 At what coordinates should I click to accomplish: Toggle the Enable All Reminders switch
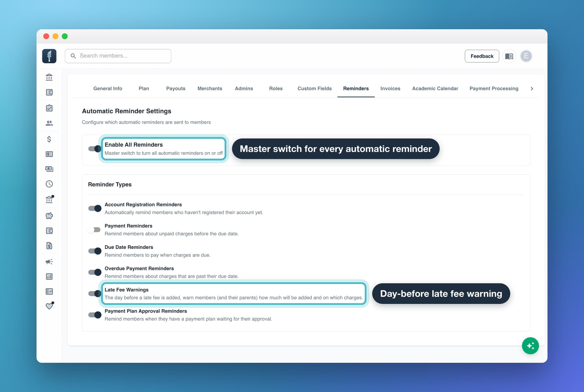click(95, 149)
